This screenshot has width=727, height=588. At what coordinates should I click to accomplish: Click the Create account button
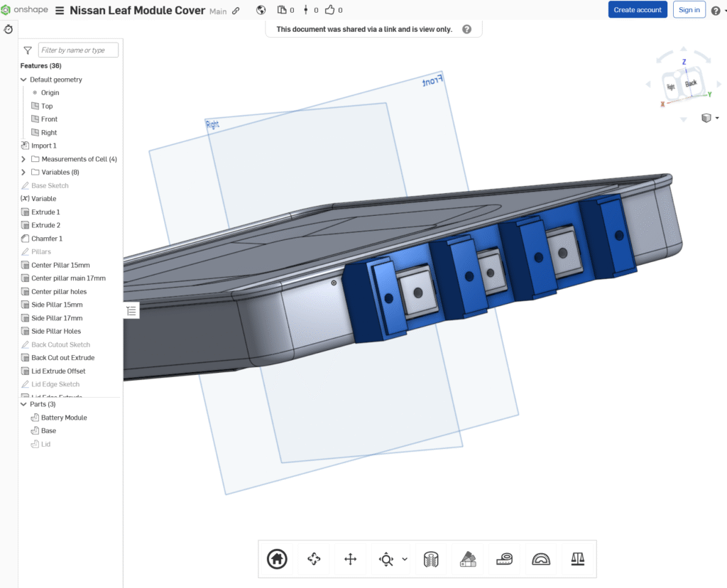pos(637,10)
